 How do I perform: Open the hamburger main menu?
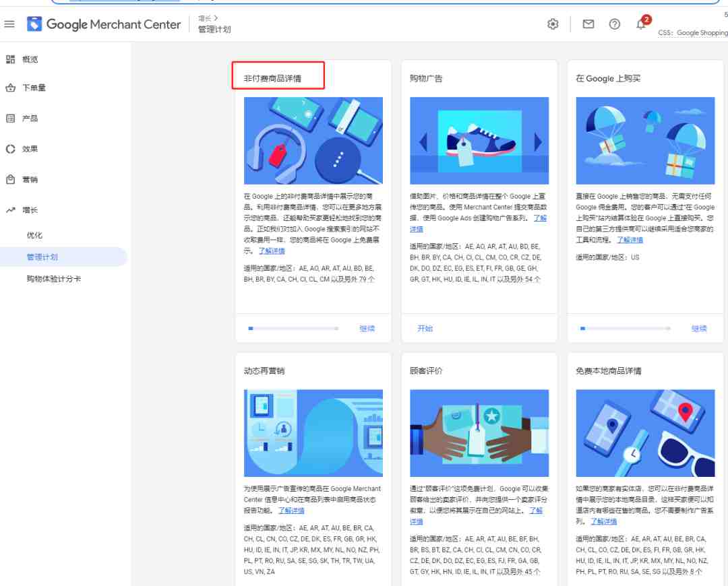tap(9, 24)
